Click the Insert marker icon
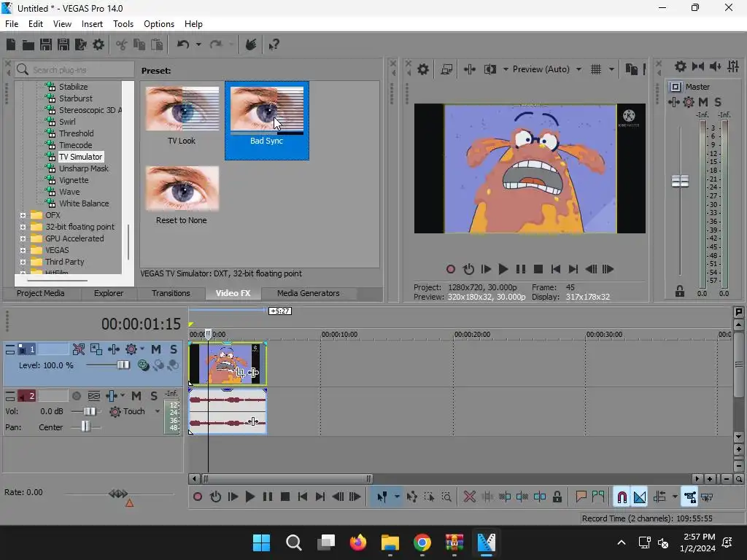Image resolution: width=747 pixels, height=560 pixels. click(581, 497)
